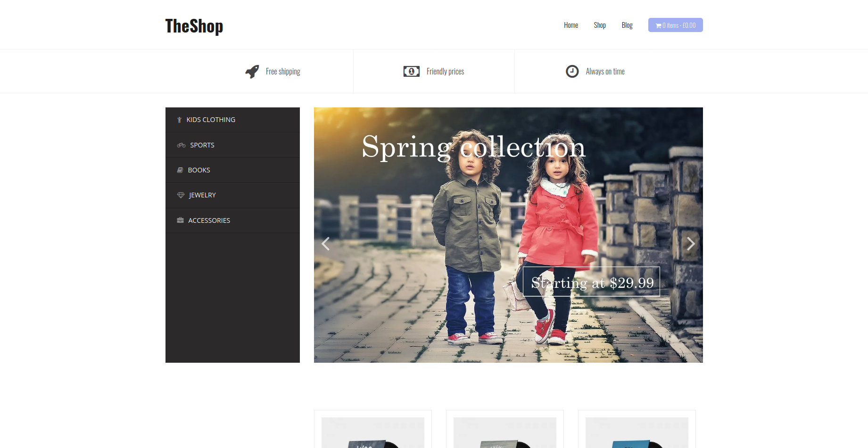Click the book icon next to Books

point(180,170)
